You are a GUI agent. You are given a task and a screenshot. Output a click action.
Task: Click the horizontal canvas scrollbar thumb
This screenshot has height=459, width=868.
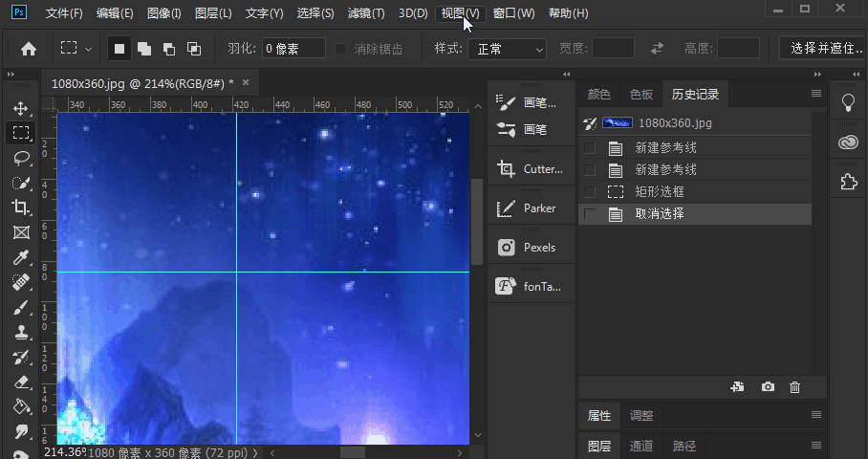tap(353, 453)
